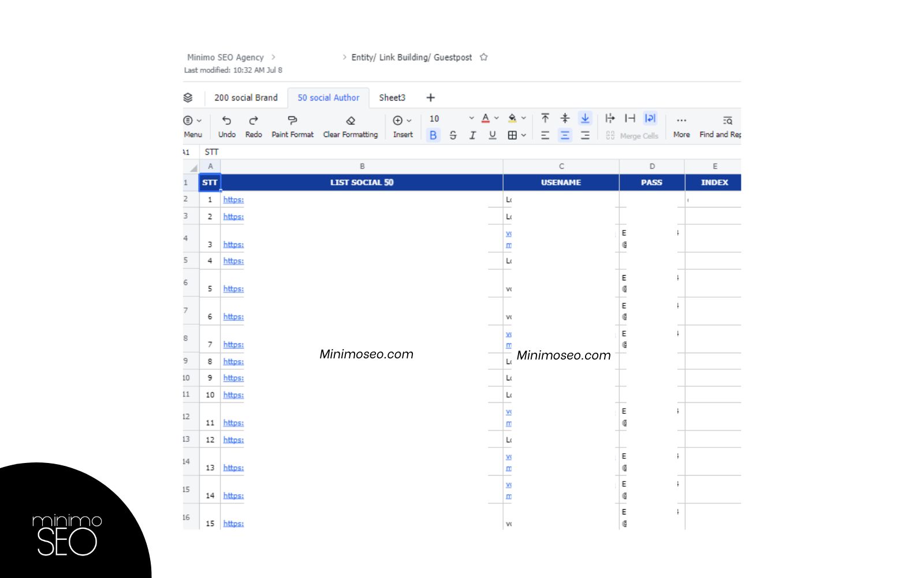The image size is (924, 578).
Task: Click Clear Formatting eraser
Action: coord(350,127)
